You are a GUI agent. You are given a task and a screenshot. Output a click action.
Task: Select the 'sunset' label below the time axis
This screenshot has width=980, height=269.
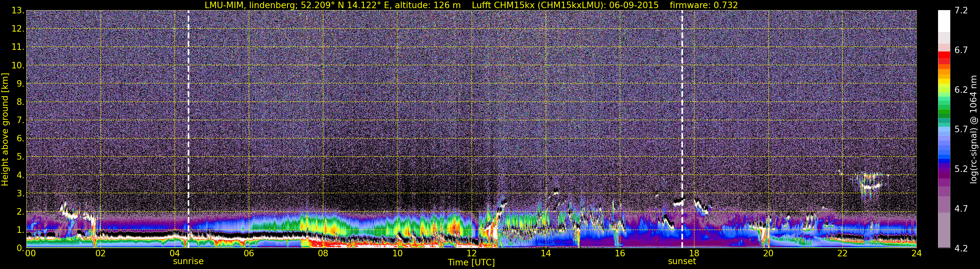[682, 262]
